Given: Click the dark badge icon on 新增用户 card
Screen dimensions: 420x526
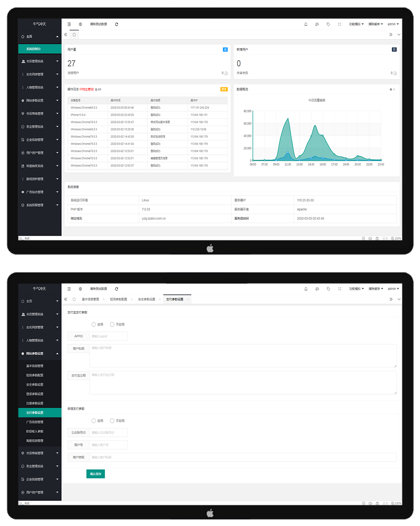Looking at the screenshot, I should [x=394, y=50].
